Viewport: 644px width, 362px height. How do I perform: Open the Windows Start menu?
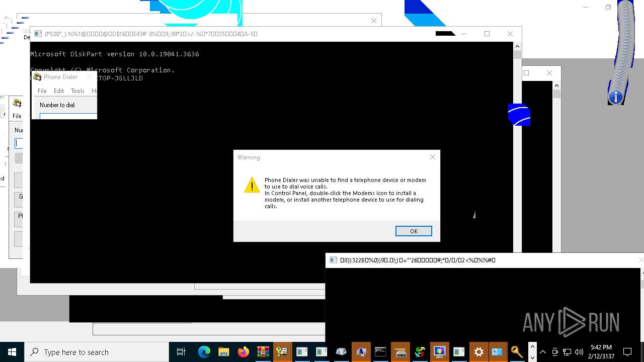click(x=12, y=352)
